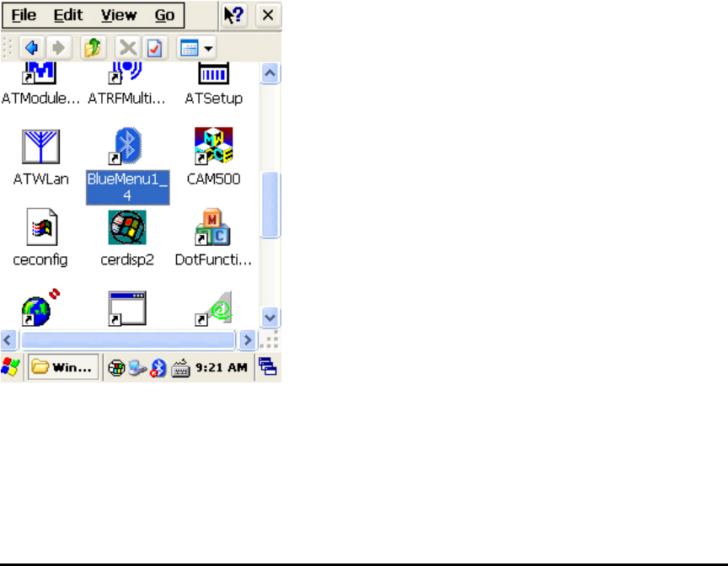Open the Windows Start flag button
This screenshot has width=728, height=566.
(x=11, y=367)
